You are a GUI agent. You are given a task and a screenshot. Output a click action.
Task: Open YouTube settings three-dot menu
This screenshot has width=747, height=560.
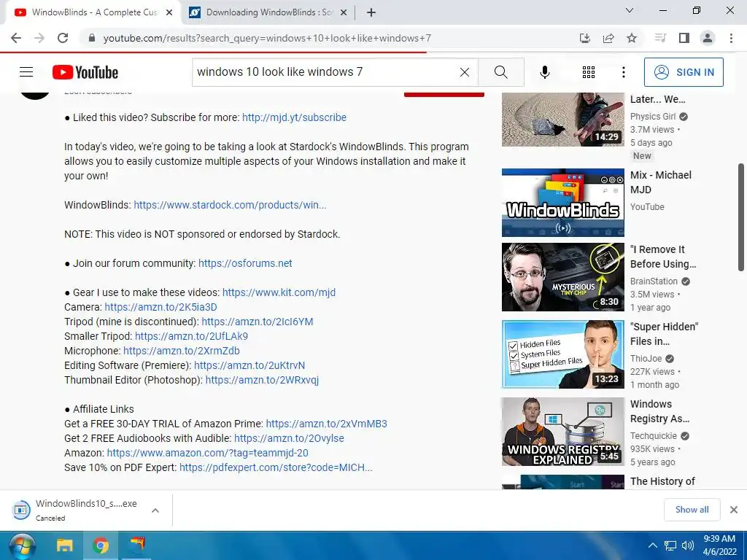pos(623,72)
